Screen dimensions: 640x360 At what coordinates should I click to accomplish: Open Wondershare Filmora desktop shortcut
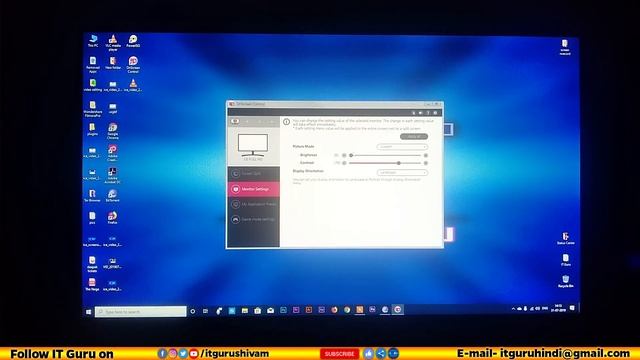tap(93, 109)
